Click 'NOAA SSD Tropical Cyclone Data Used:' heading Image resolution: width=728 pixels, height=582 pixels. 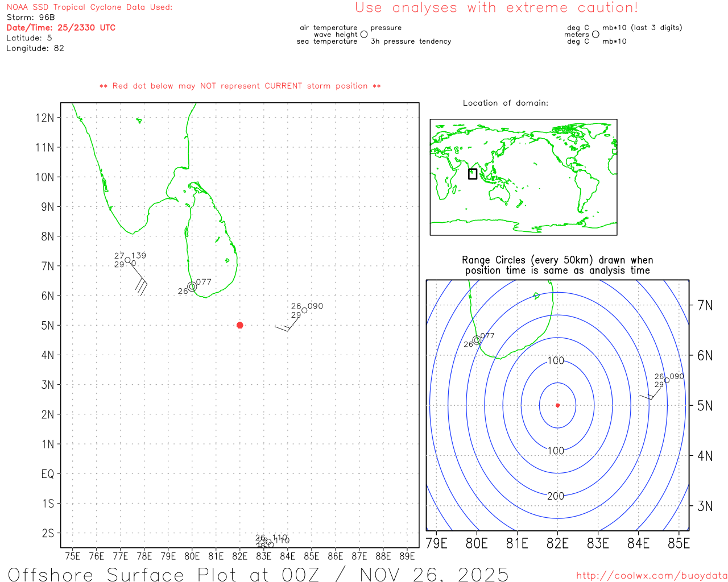(x=89, y=7)
